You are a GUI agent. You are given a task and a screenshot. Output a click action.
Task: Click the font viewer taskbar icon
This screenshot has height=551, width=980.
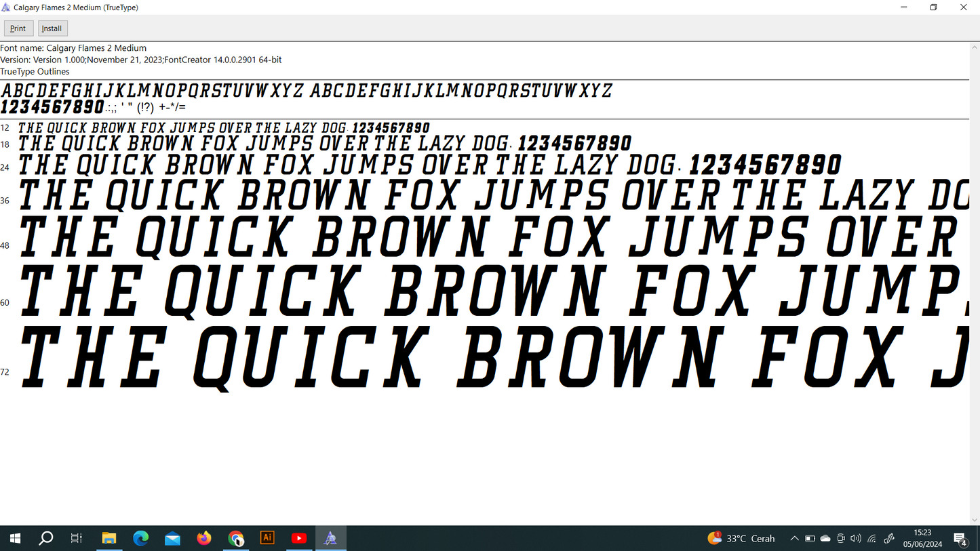(x=330, y=538)
